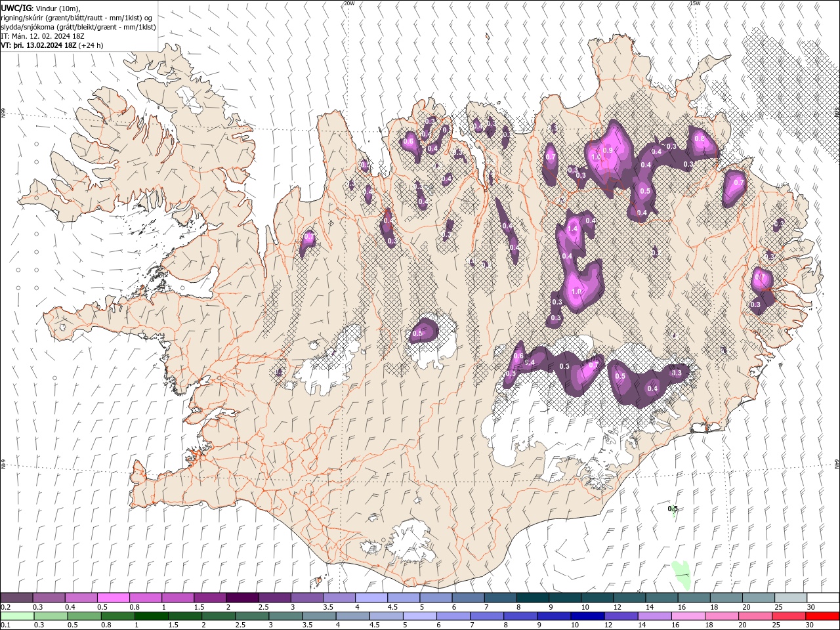
Task: Click the 'UWC/IG: Vindur (10m)' title line
Action: 41,8
